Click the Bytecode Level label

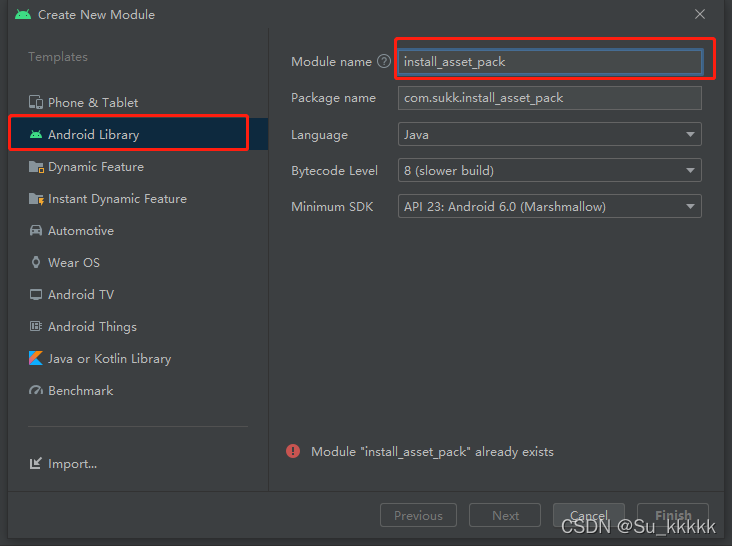[x=334, y=170]
